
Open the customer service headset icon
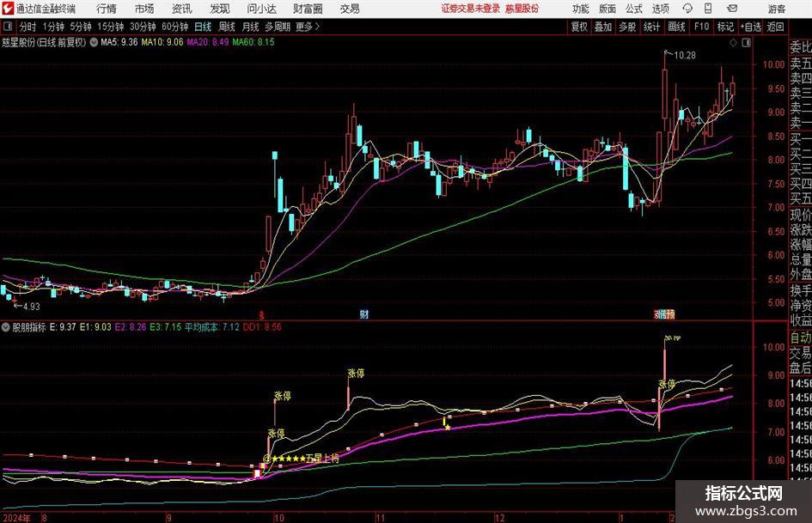tap(687, 9)
